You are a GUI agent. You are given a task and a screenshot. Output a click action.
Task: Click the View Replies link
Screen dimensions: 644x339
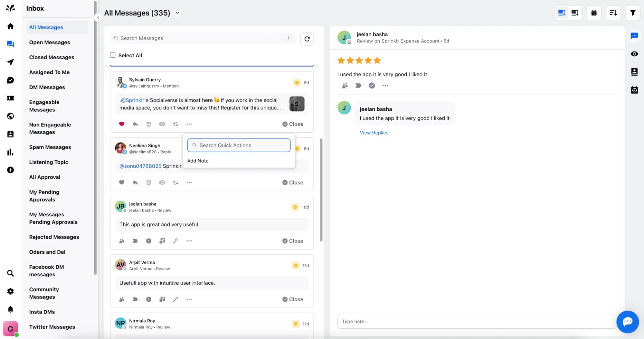click(374, 133)
